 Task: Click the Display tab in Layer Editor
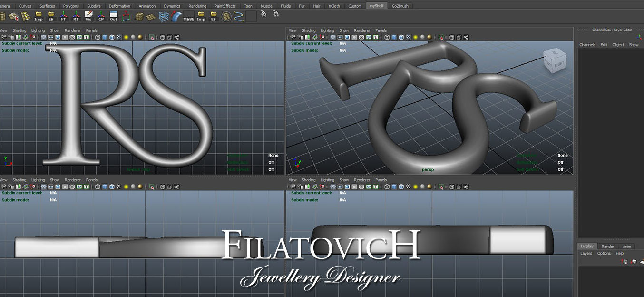click(587, 247)
